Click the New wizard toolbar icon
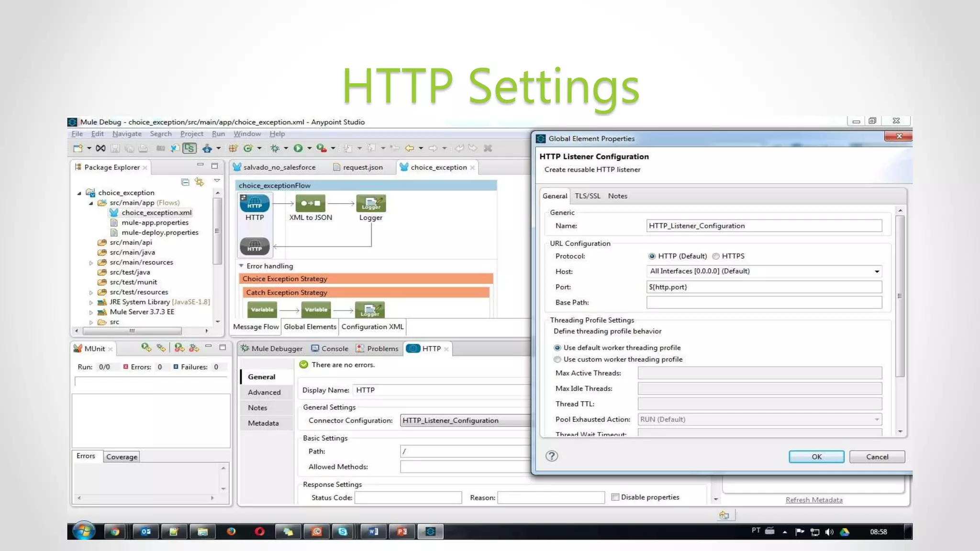The height and width of the screenshot is (551, 980). click(x=78, y=148)
